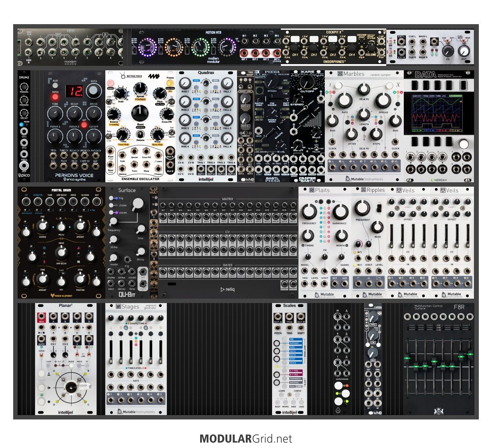
Task: Push the ALGO button on Perkons Voice
Action: (x=55, y=85)
